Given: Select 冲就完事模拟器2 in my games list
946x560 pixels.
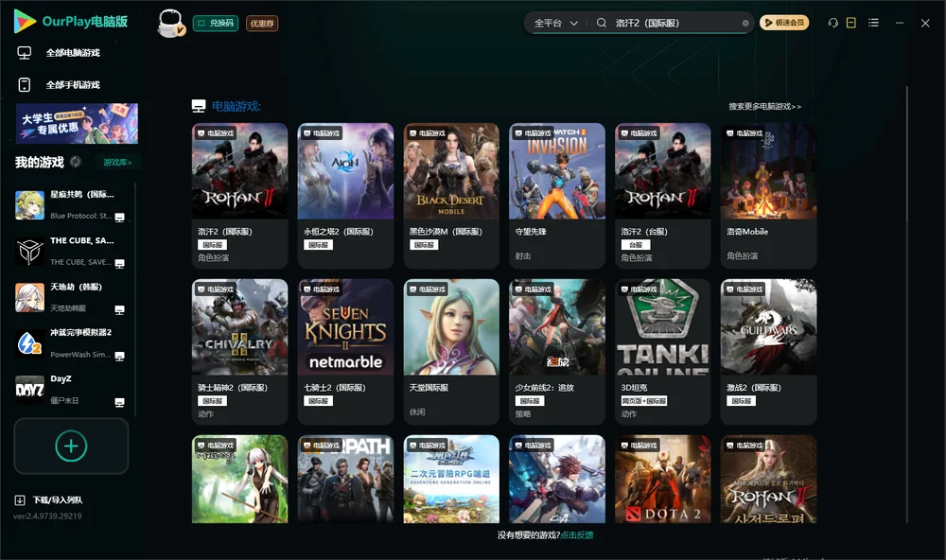Looking at the screenshot, I should pyautogui.click(x=71, y=342).
